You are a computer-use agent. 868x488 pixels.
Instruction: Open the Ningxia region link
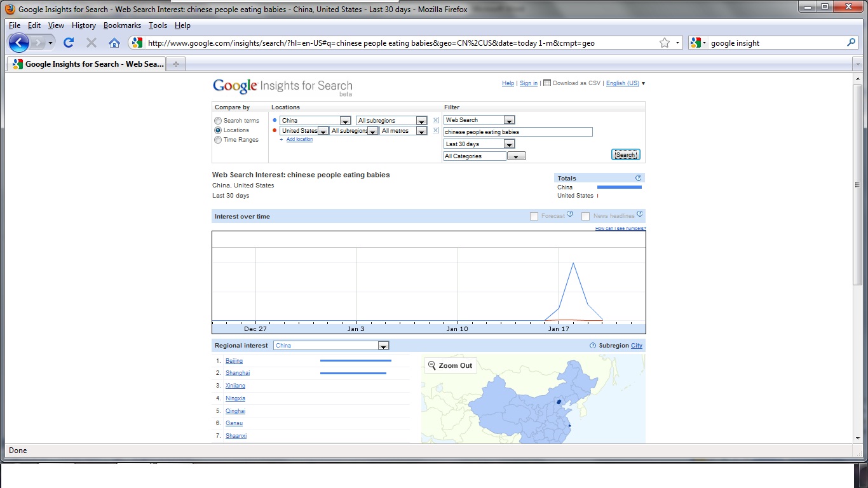(235, 398)
